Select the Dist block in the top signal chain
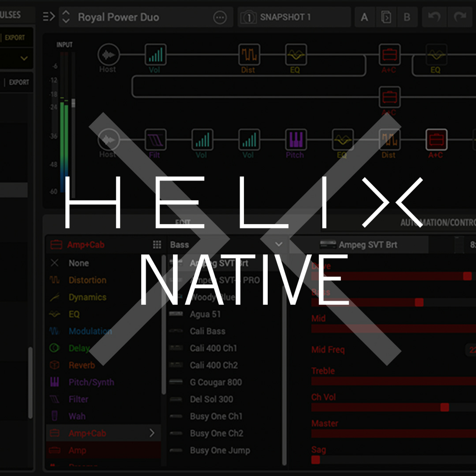 tap(249, 55)
